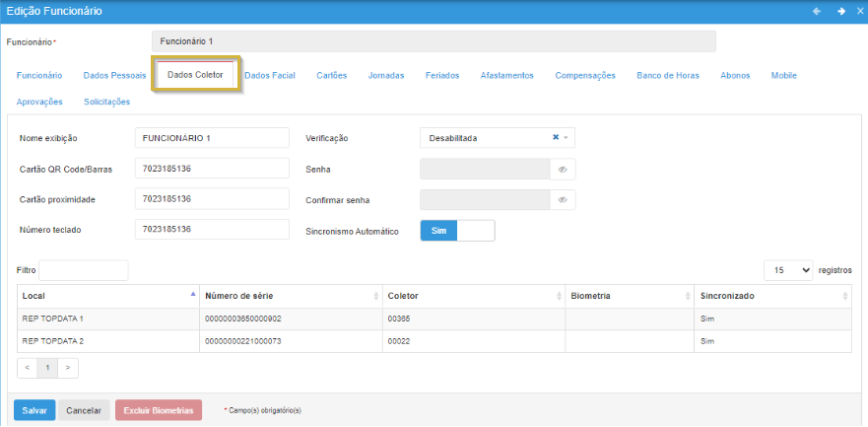Show password in Confirmar senha field
The image size is (868, 427).
point(563,199)
